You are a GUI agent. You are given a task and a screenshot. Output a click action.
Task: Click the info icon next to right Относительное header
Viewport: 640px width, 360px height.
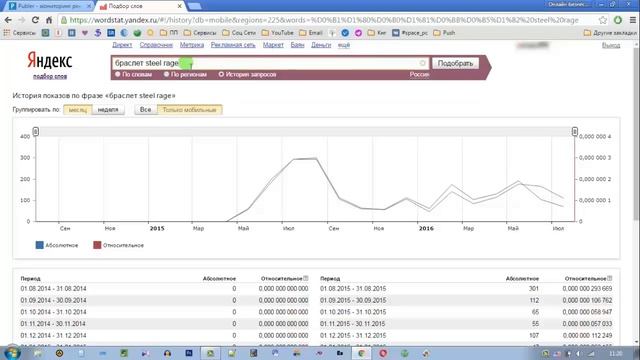609,278
